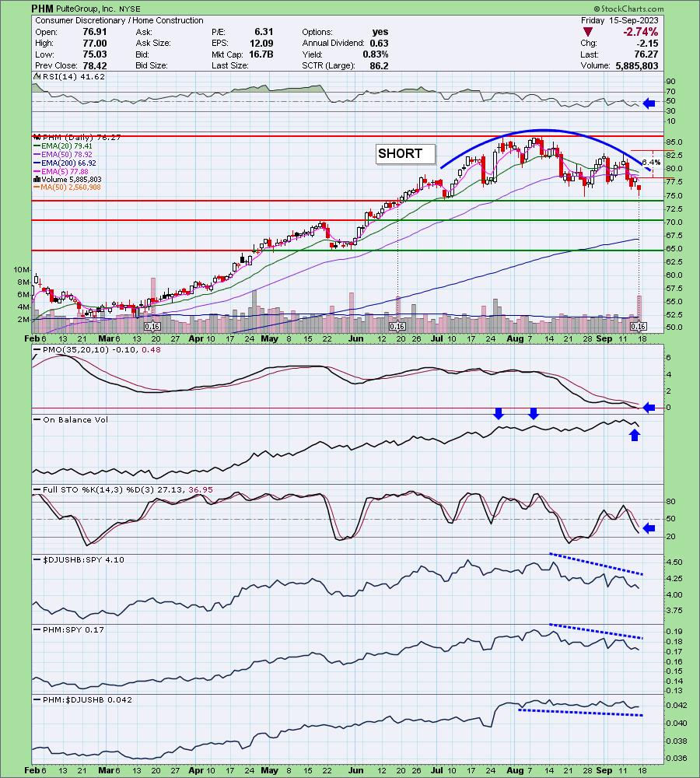Click the 6.4% stop-level label

tap(651, 163)
